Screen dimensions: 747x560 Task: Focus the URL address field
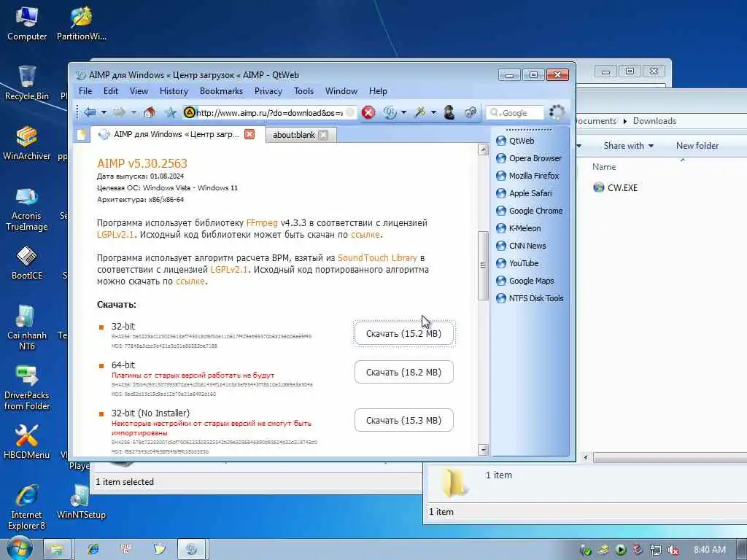[269, 113]
